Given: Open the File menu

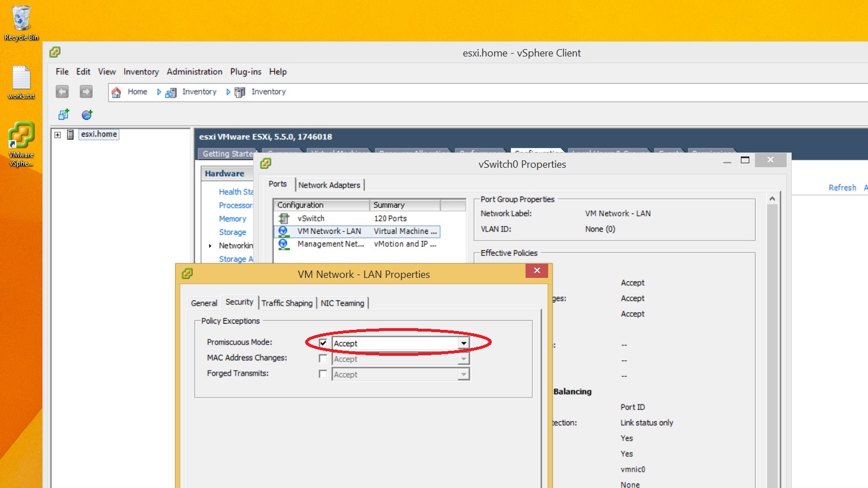Looking at the screenshot, I should [62, 72].
